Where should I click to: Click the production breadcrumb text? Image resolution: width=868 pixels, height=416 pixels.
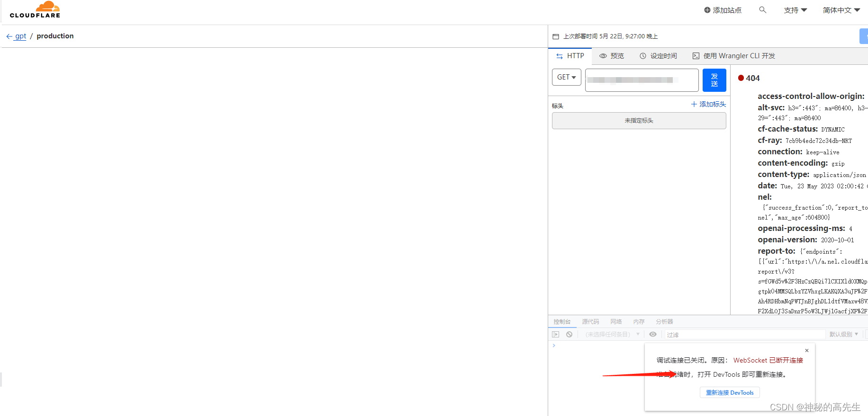(x=55, y=36)
